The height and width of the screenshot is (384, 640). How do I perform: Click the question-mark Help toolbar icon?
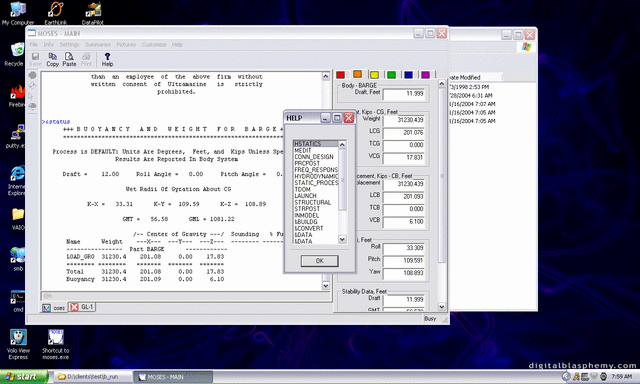(107, 60)
